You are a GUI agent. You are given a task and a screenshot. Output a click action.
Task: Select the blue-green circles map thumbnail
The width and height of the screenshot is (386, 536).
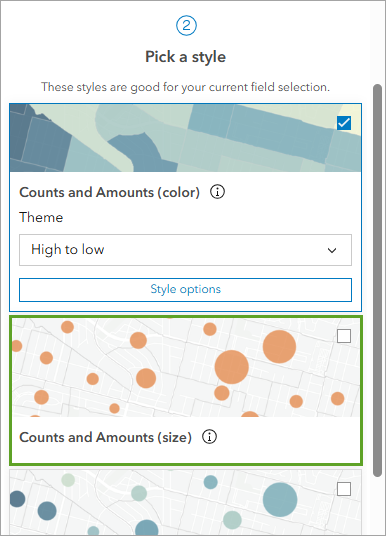[185, 502]
